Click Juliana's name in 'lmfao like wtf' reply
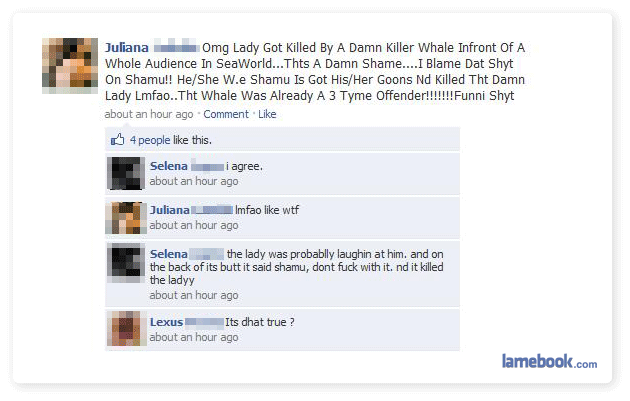 pos(170,210)
